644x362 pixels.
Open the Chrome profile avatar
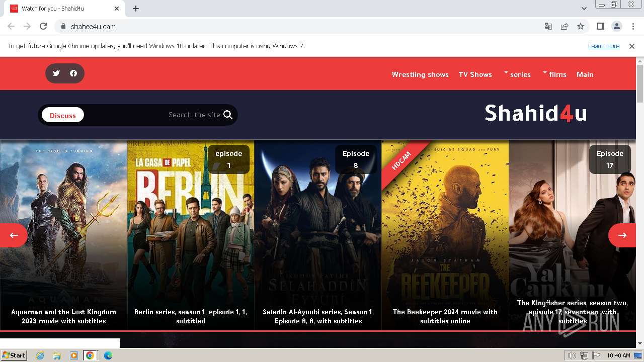pyautogui.click(x=616, y=26)
